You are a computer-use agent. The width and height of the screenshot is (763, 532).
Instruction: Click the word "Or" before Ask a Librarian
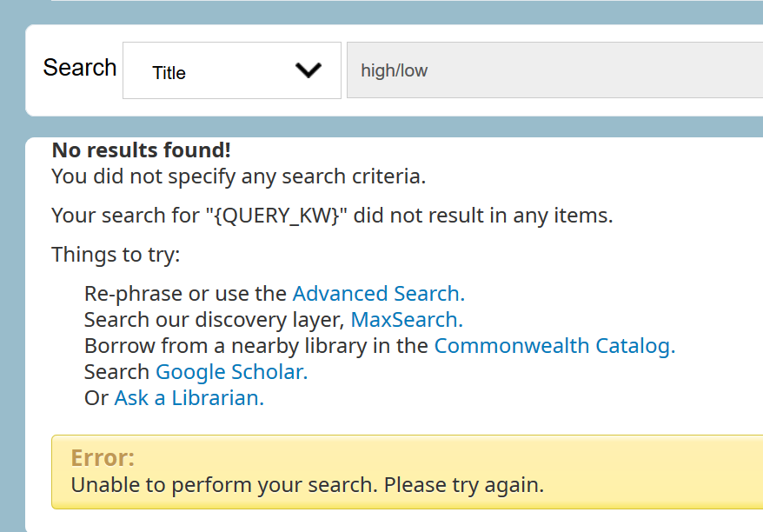pyautogui.click(x=96, y=397)
